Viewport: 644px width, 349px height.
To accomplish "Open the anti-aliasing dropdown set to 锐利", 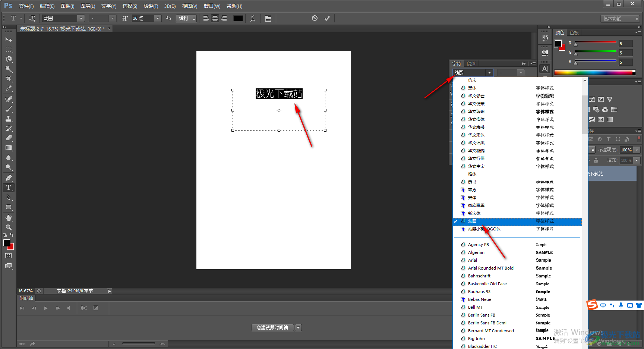I will (187, 18).
